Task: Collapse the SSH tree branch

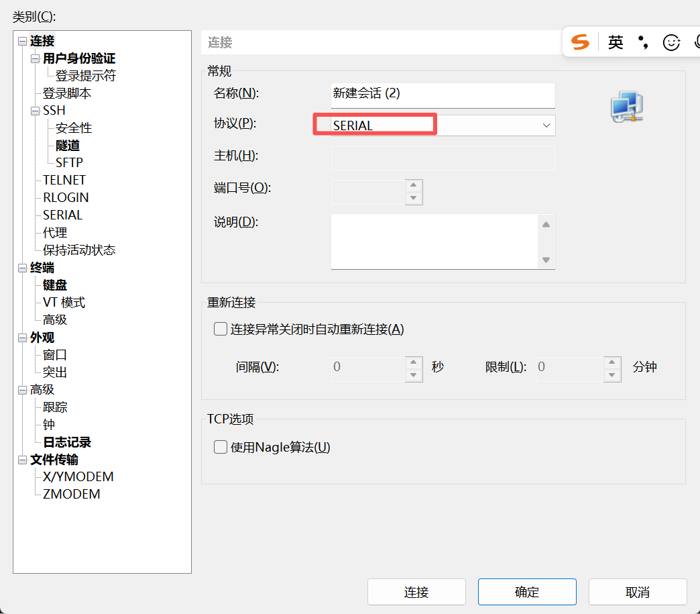Action: click(x=35, y=110)
